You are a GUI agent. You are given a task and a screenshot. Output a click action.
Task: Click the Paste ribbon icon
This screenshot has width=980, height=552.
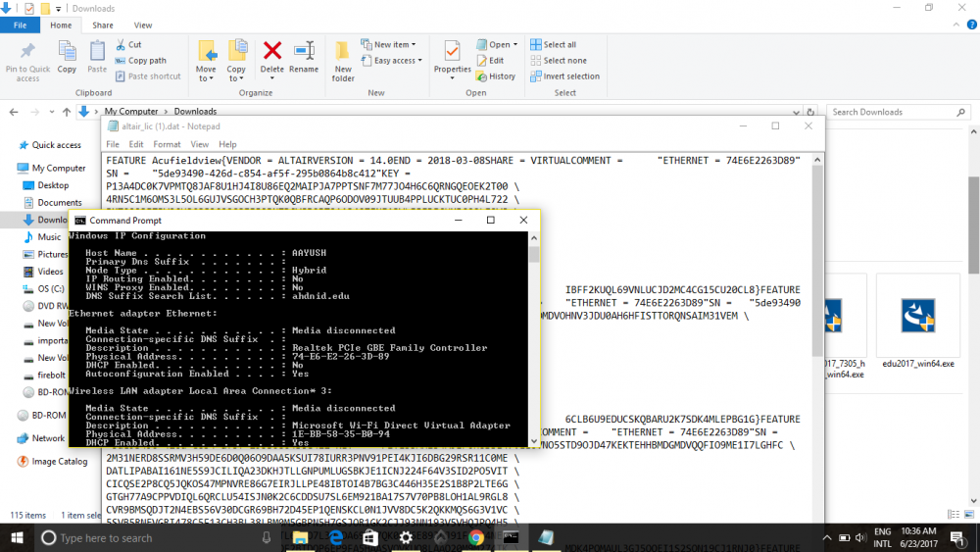tap(97, 57)
